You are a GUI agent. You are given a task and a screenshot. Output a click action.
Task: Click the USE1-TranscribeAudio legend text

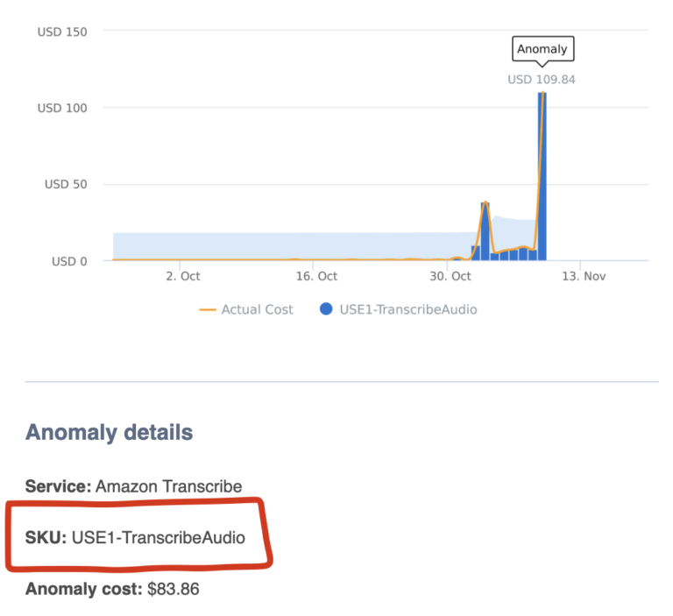tap(408, 309)
